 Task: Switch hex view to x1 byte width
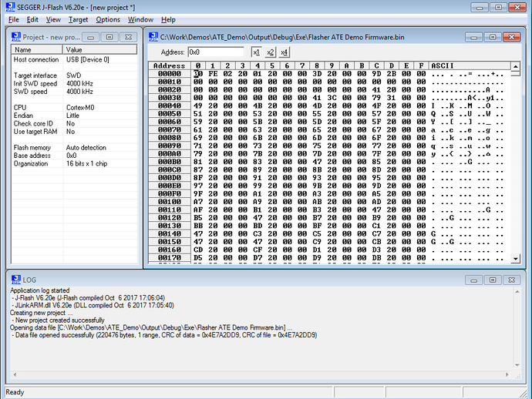point(256,52)
